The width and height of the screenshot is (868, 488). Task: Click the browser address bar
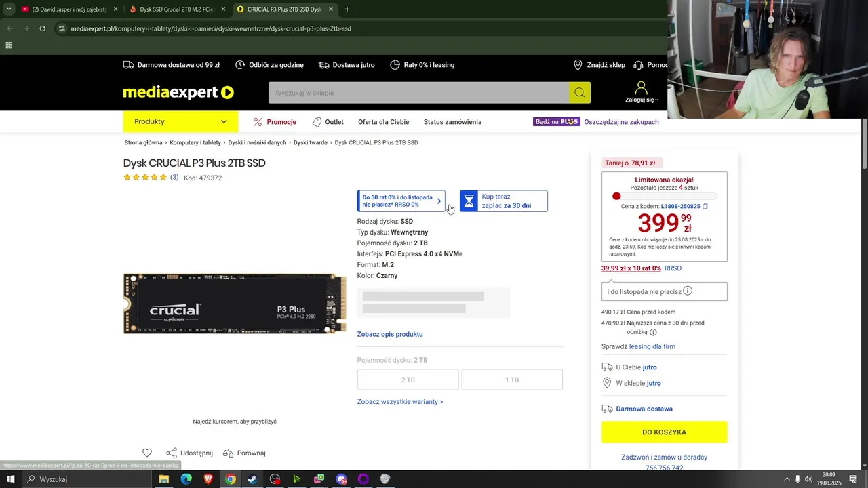pyautogui.click(x=359, y=28)
